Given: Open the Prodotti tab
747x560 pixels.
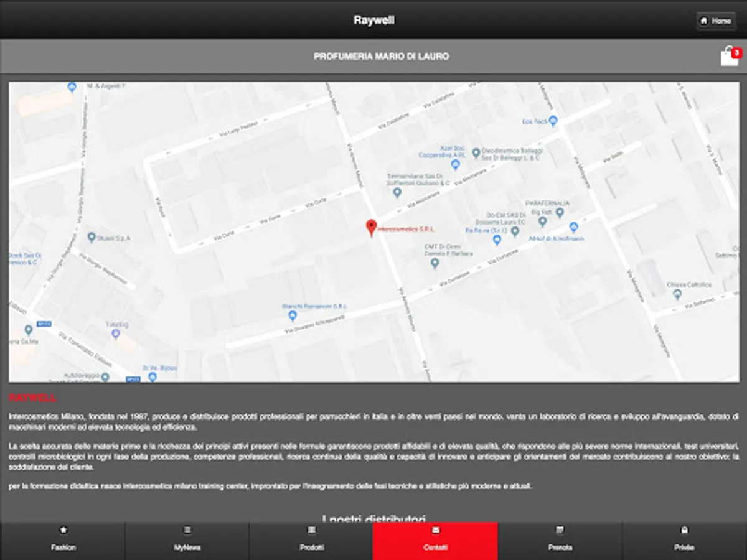Looking at the screenshot, I should click(311, 541).
